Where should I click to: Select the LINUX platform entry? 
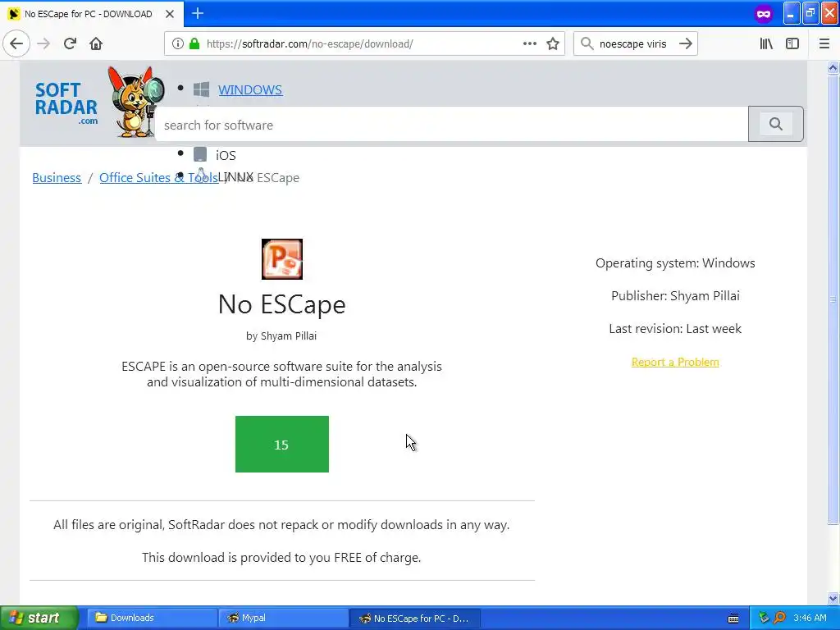pyautogui.click(x=235, y=177)
